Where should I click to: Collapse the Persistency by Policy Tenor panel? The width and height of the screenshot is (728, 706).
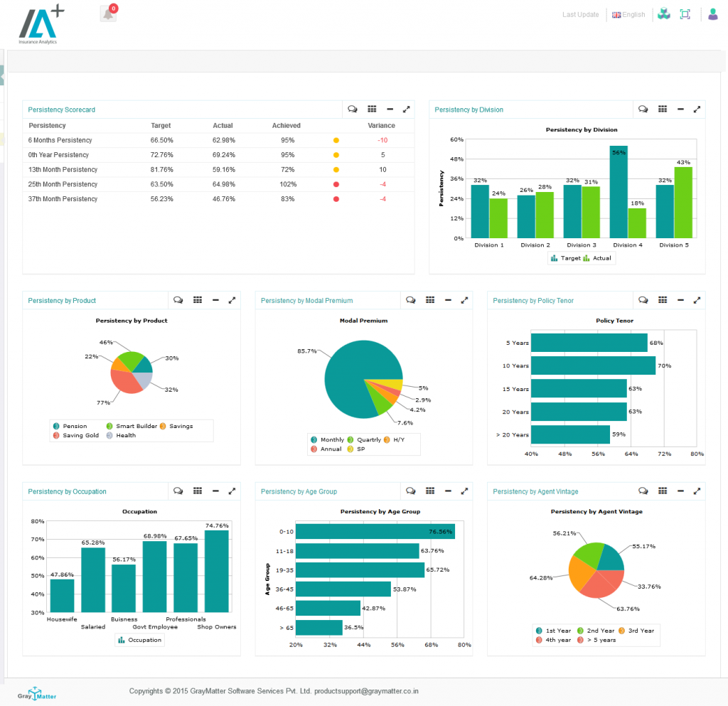tap(680, 301)
